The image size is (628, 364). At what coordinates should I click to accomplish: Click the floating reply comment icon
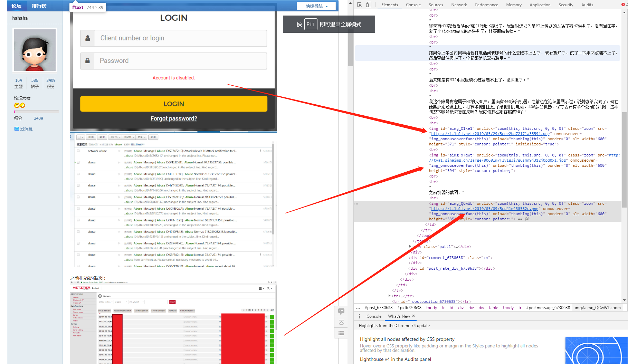341,311
